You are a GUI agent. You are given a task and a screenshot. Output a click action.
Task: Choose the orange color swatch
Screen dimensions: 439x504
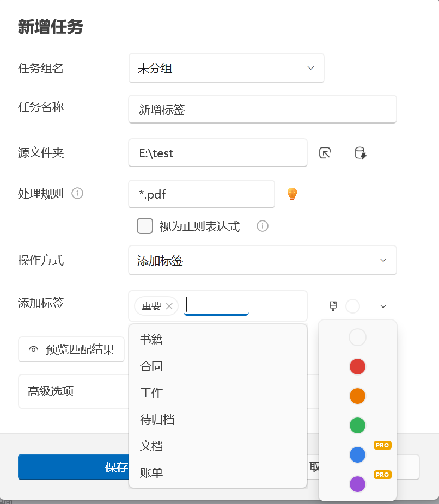tap(357, 396)
